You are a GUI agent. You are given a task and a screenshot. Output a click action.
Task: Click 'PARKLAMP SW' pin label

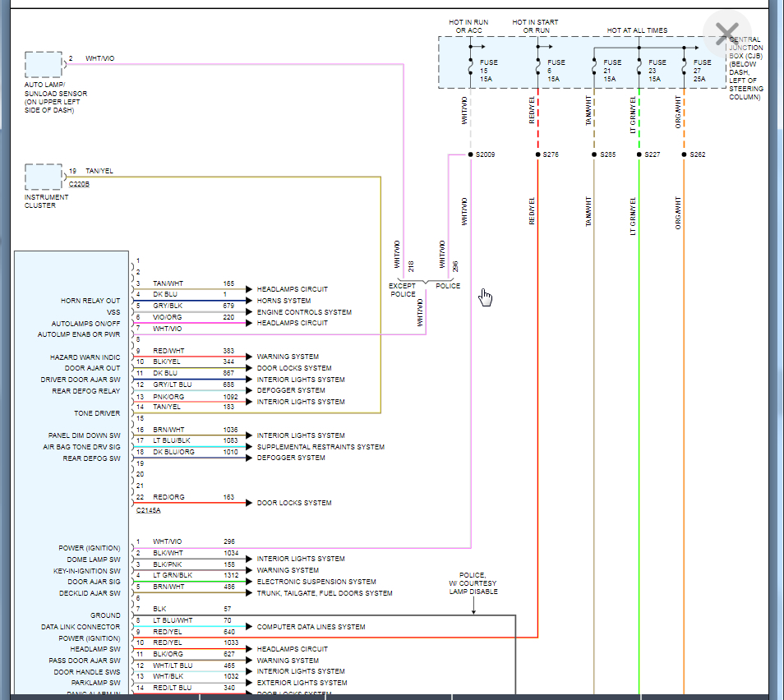point(95,683)
